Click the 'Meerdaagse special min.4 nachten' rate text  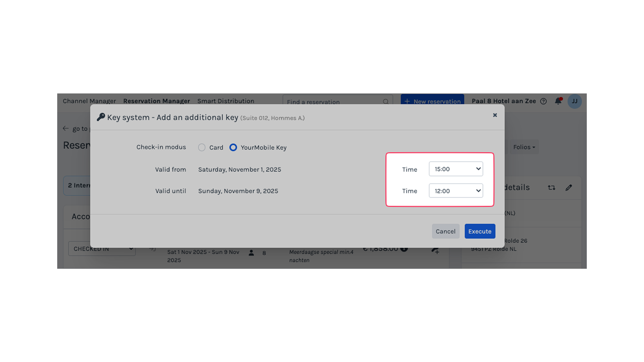tap(321, 256)
